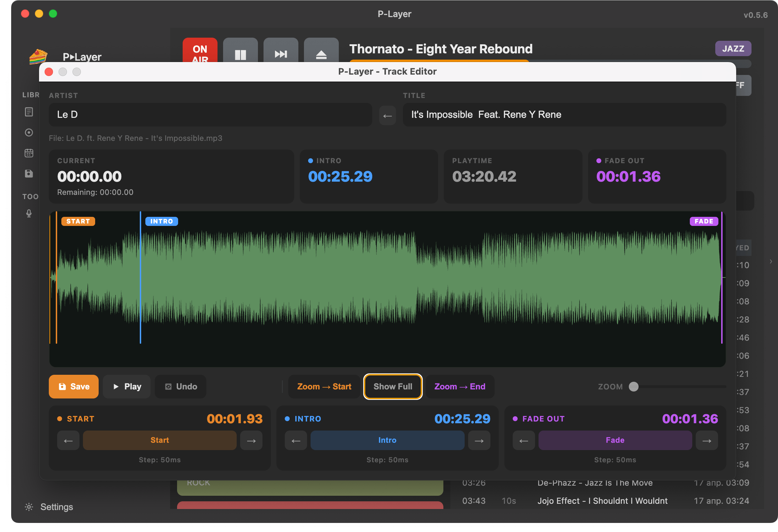
Task: Edit the Artist field containing Le D
Action: point(211,115)
